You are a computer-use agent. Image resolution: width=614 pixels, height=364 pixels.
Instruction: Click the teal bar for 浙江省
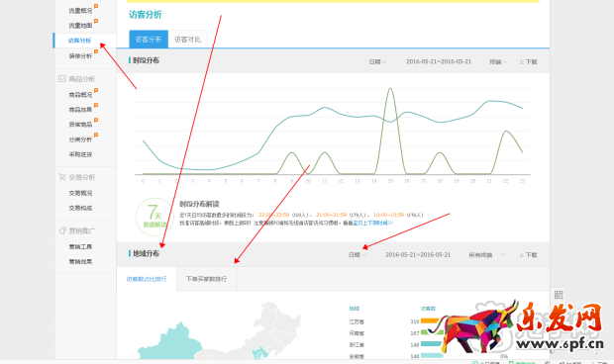click(432, 344)
